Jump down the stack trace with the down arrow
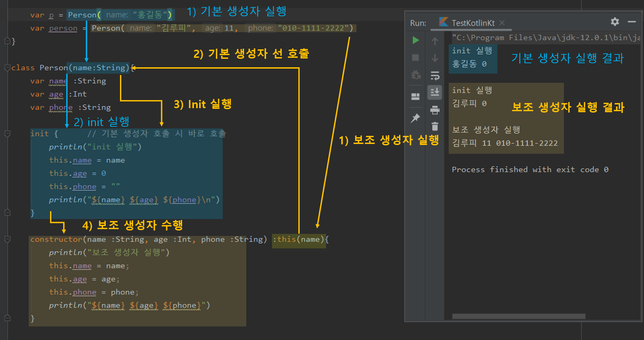The width and height of the screenshot is (644, 340). 435,58
